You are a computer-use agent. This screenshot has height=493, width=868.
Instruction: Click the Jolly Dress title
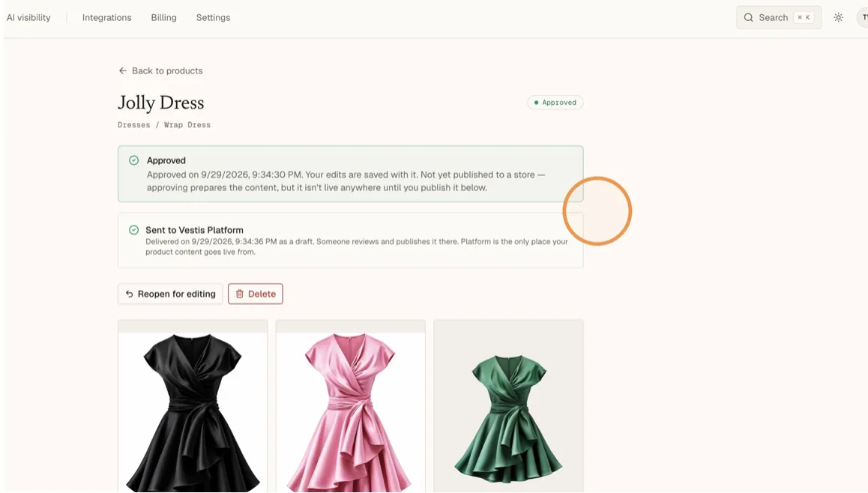coord(161,103)
